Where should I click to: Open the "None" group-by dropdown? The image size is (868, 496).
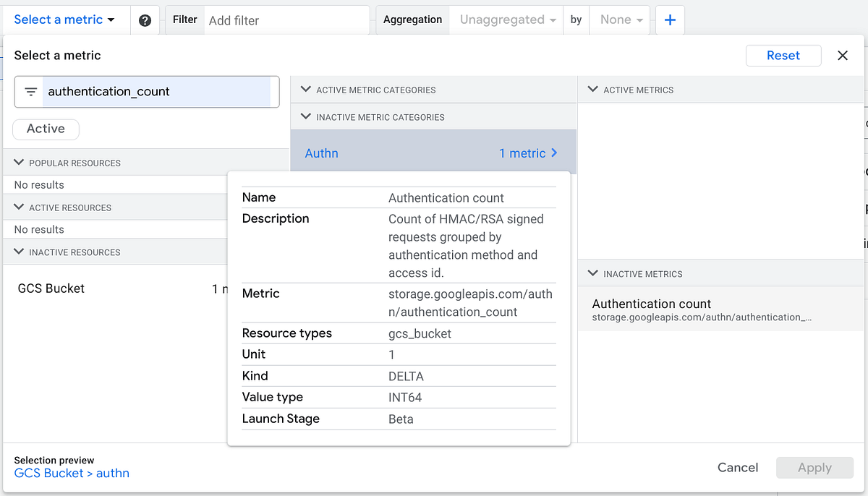[619, 20]
